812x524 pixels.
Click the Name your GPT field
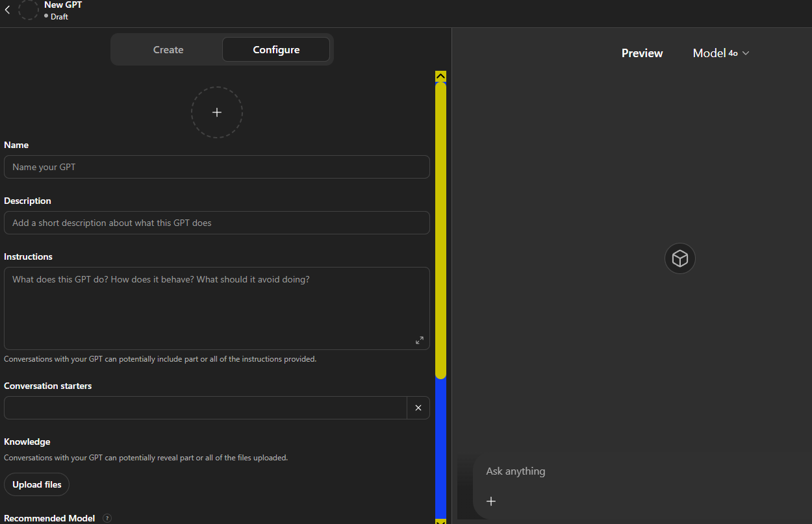click(216, 167)
